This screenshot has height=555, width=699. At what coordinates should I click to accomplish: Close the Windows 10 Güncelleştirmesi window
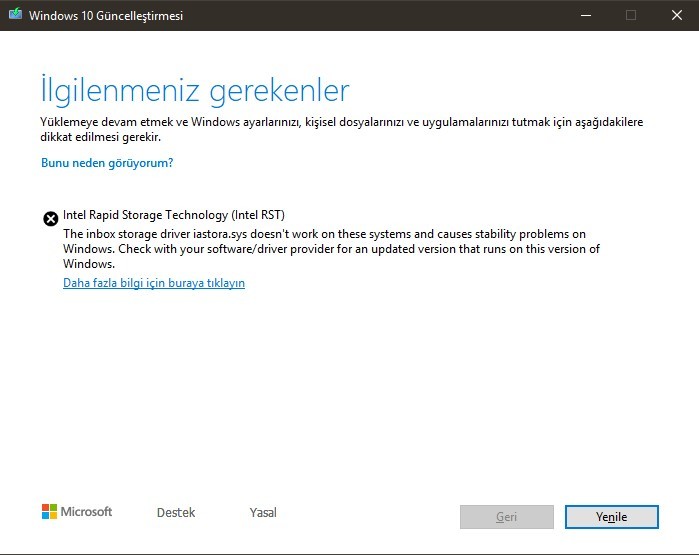[677, 15]
